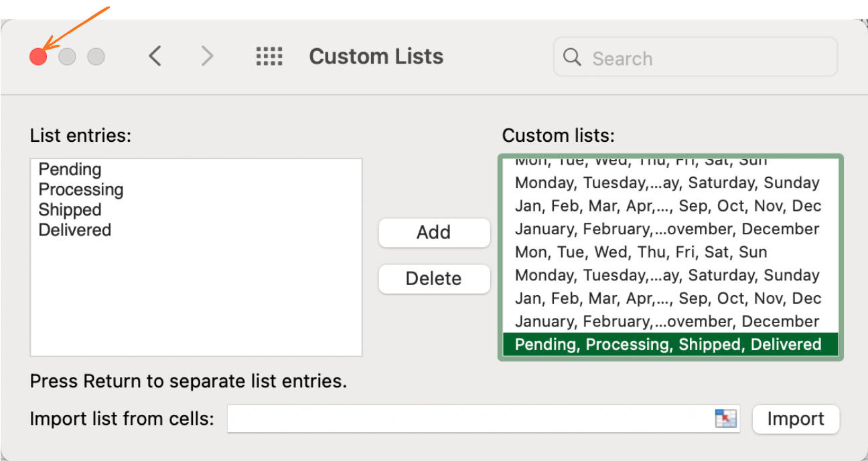Place cursor on the Shipped entry
Viewport: 868px width, 461px height.
(x=70, y=209)
